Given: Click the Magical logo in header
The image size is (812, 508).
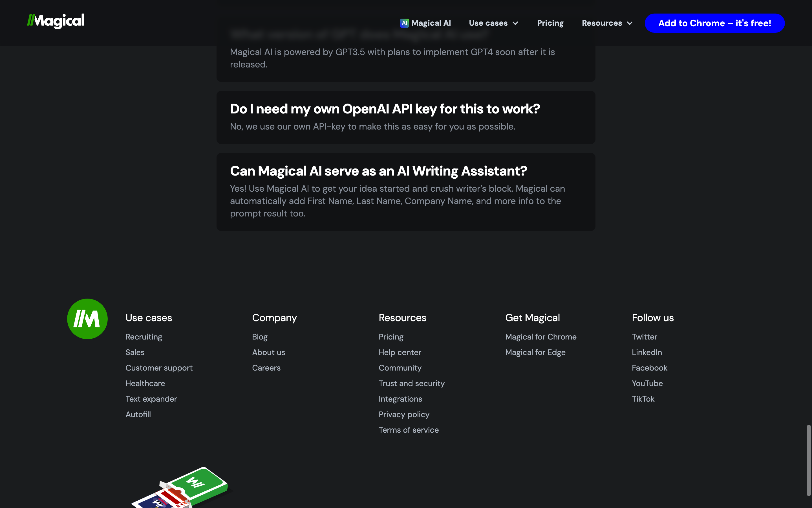Looking at the screenshot, I should tap(56, 21).
